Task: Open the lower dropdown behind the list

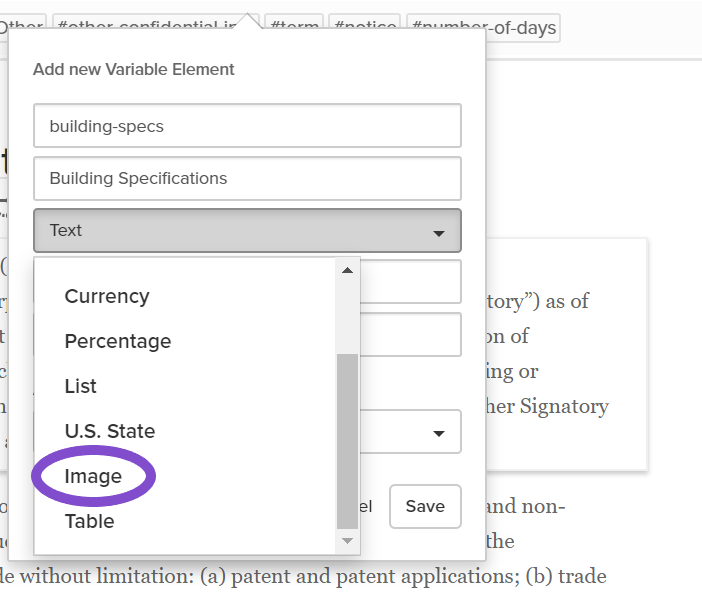Action: click(411, 432)
